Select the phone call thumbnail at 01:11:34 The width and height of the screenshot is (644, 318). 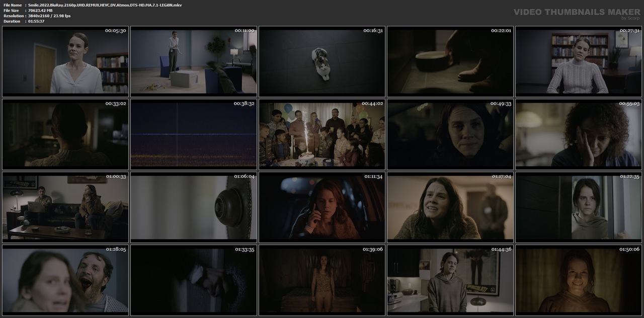[322, 207]
